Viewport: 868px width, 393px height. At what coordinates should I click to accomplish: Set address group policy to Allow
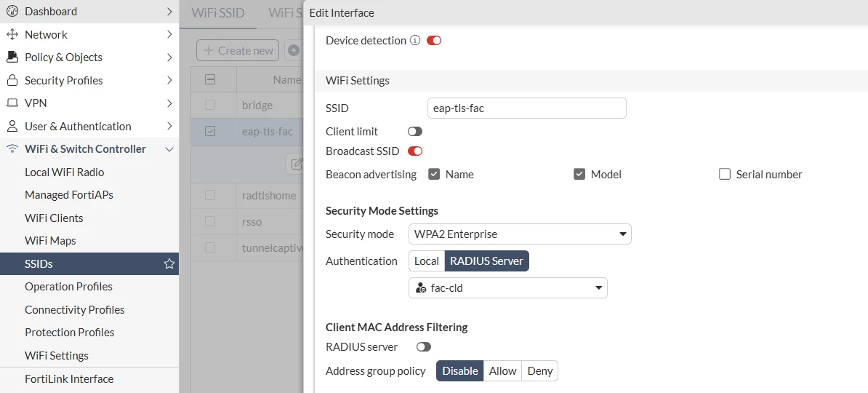coord(502,371)
